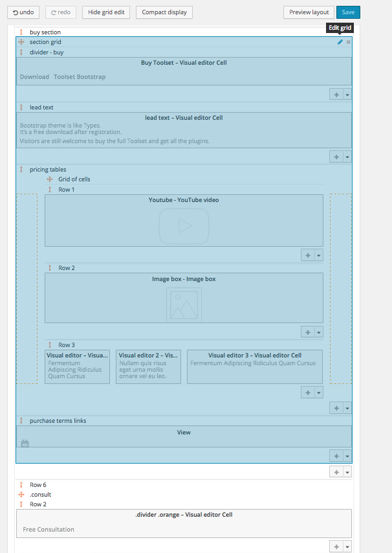
Task: Click buy section row reorder handle
Action: pos(21,32)
